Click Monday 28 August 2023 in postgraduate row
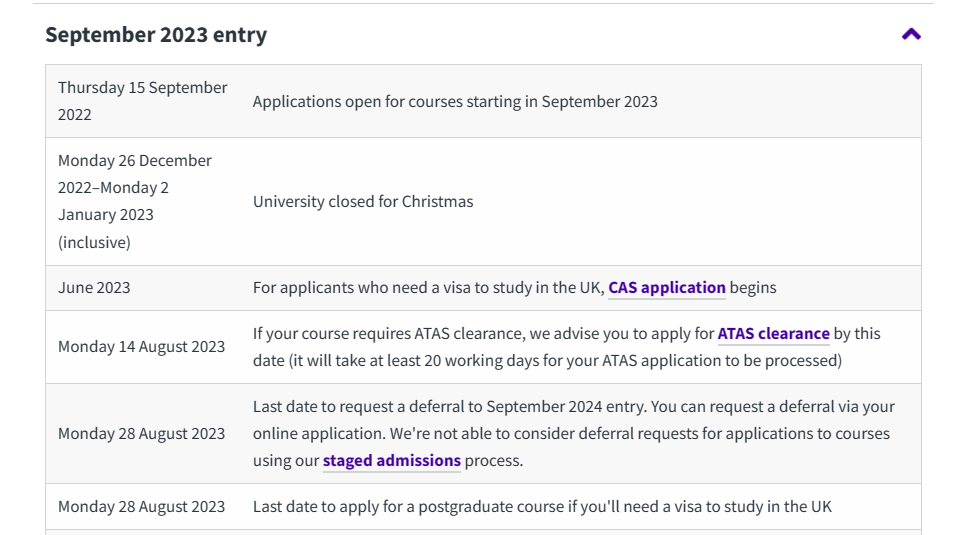The image size is (961, 535). click(x=141, y=507)
